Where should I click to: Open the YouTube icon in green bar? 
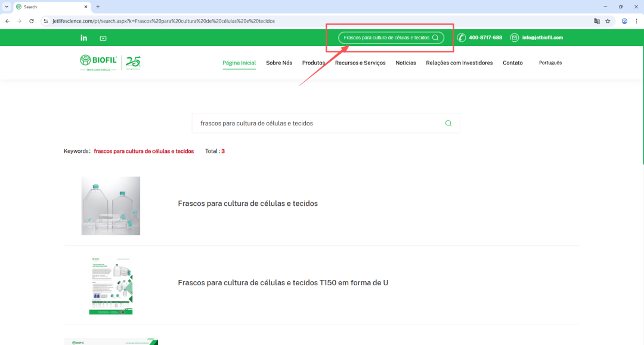point(103,38)
